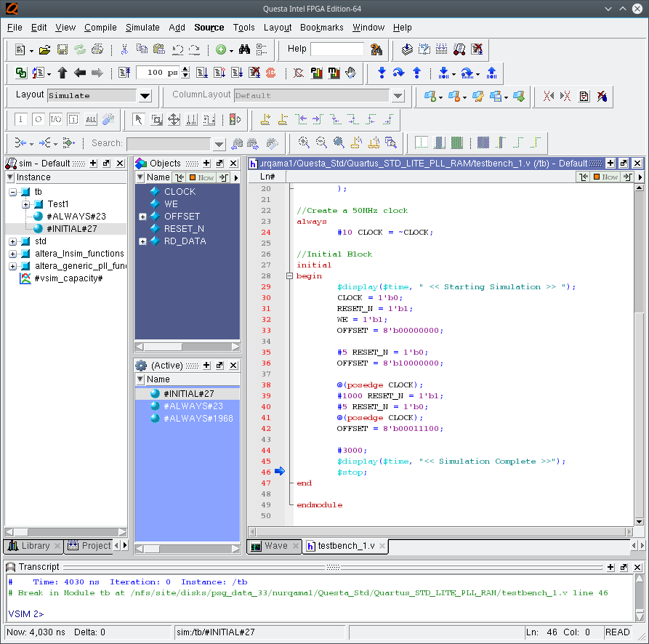
Task: Collapse the begin block at line 28
Action: (290, 276)
